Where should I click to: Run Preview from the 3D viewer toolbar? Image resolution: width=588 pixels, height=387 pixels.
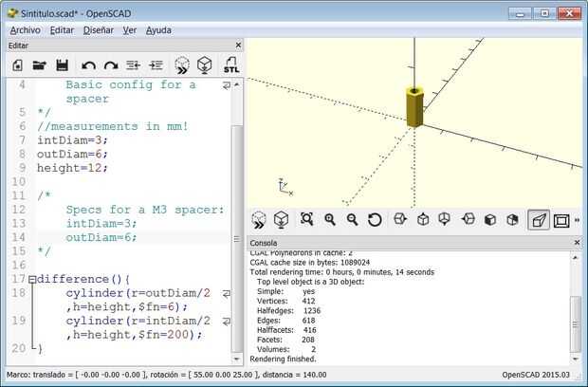[259, 220]
